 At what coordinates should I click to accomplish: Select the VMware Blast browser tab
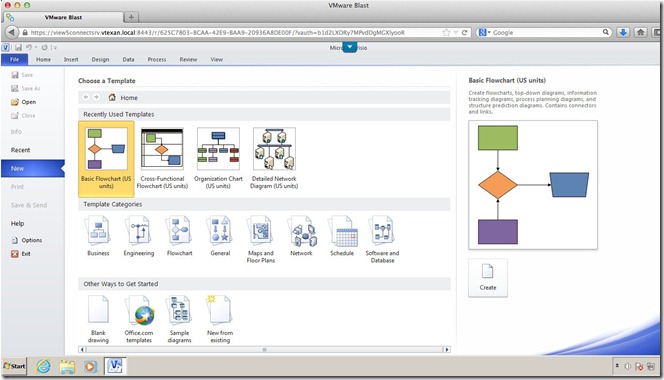coord(63,17)
